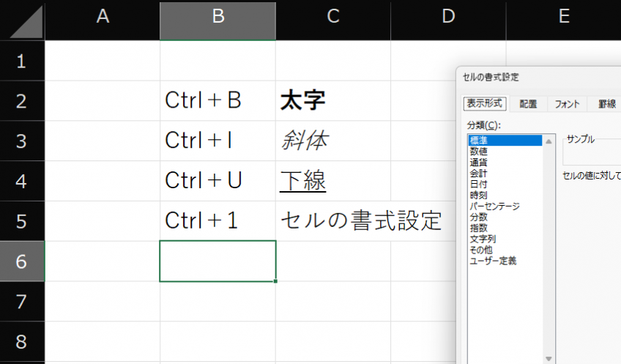The image size is (621, 364).
Task: Select ユーザー定義 category item
Action: (x=493, y=261)
